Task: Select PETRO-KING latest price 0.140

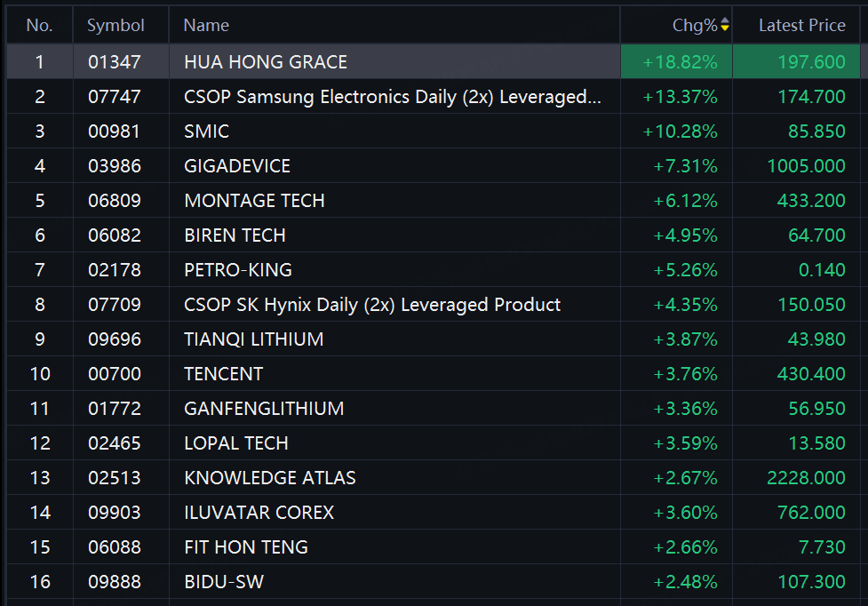Action: [822, 270]
